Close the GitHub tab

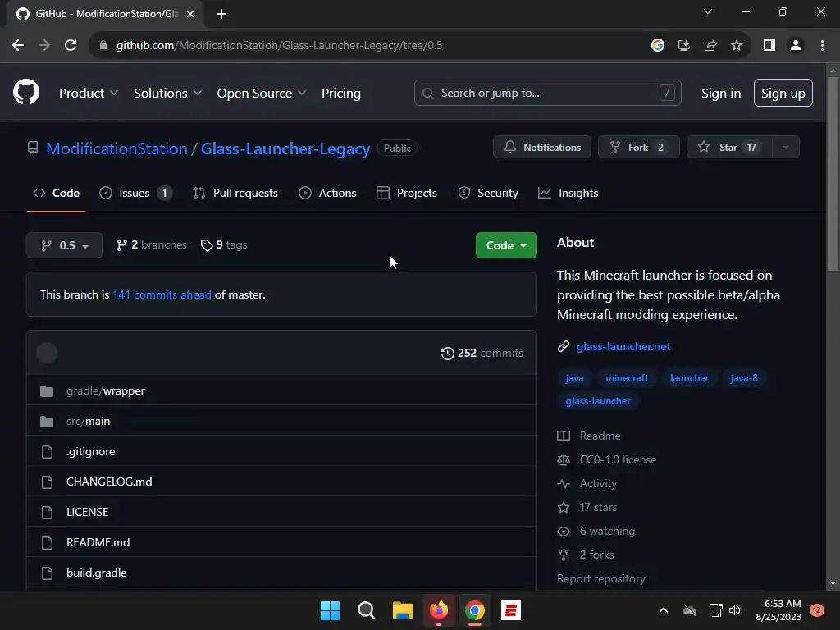190,14
